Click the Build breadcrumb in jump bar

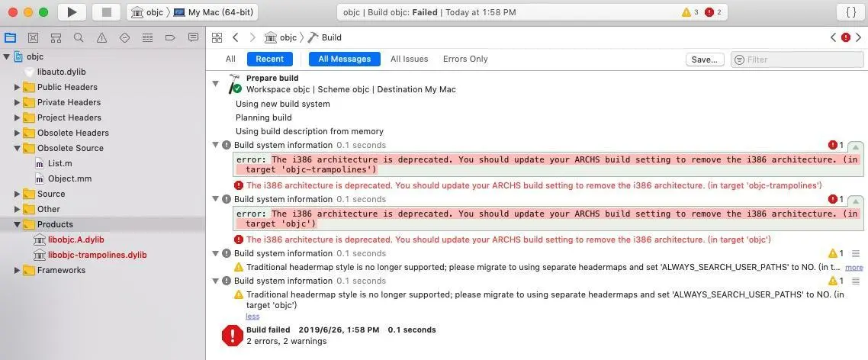[x=325, y=37]
